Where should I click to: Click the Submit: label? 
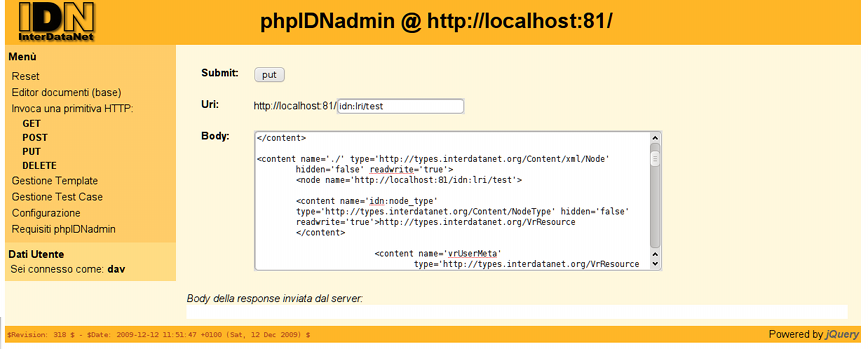pos(220,73)
